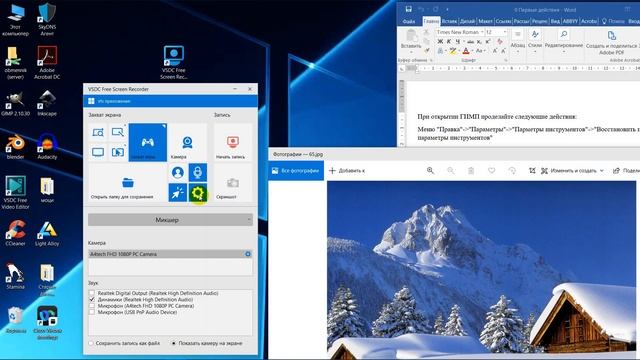Viewport: 640px width, 360px height.
Task: Open Изменить и создать dropdown in Photos
Action: [x=572, y=171]
